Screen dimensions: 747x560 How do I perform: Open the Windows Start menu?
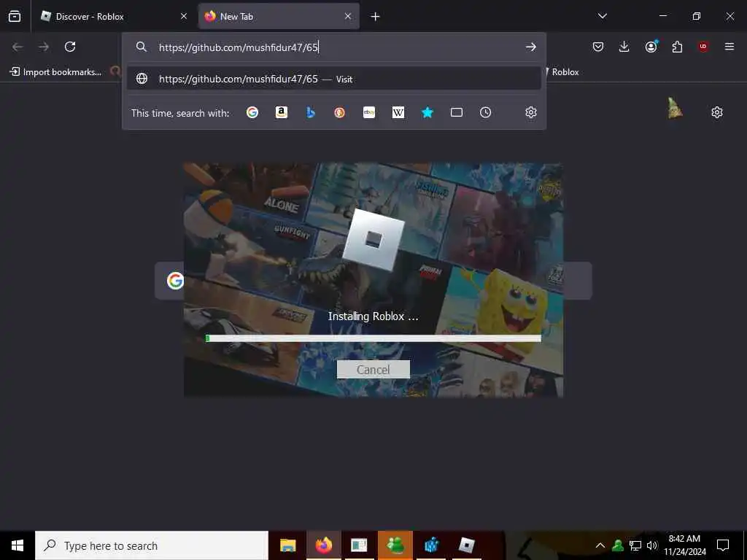click(18, 545)
